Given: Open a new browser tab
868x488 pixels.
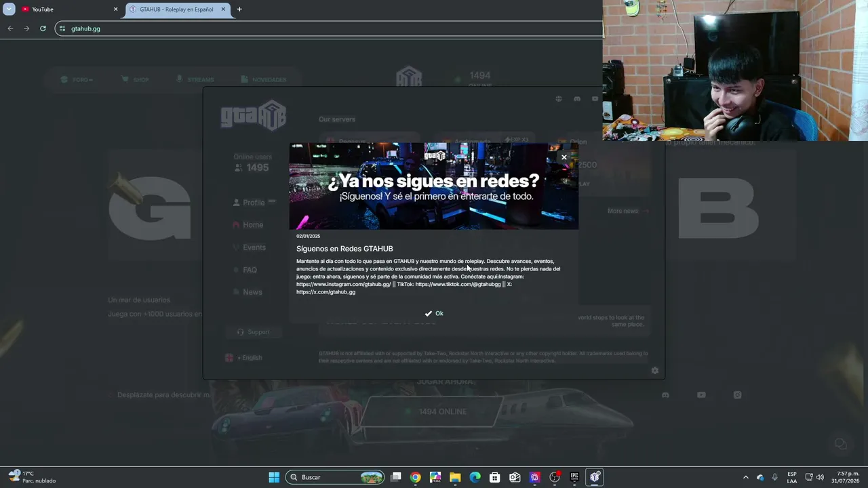Looking at the screenshot, I should (239, 9).
